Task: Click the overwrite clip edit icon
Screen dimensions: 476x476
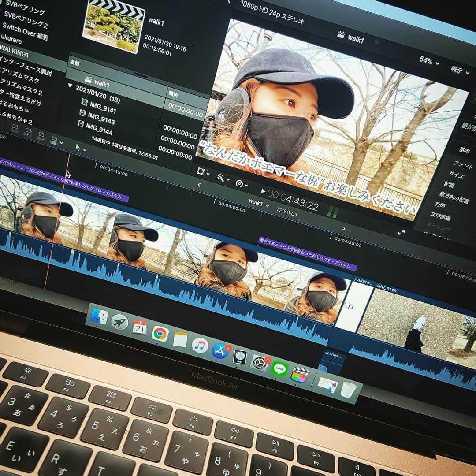Action: [54, 140]
